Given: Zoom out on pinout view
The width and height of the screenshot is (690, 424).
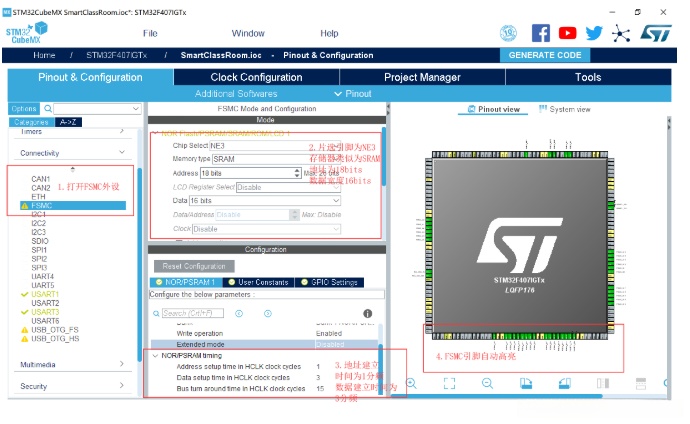Looking at the screenshot, I should coord(487,384).
